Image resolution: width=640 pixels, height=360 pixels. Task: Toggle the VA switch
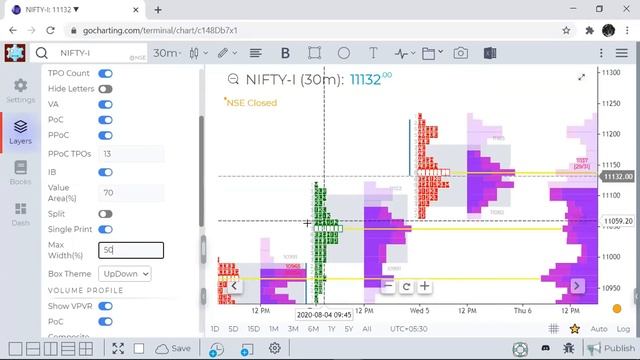[105, 104]
